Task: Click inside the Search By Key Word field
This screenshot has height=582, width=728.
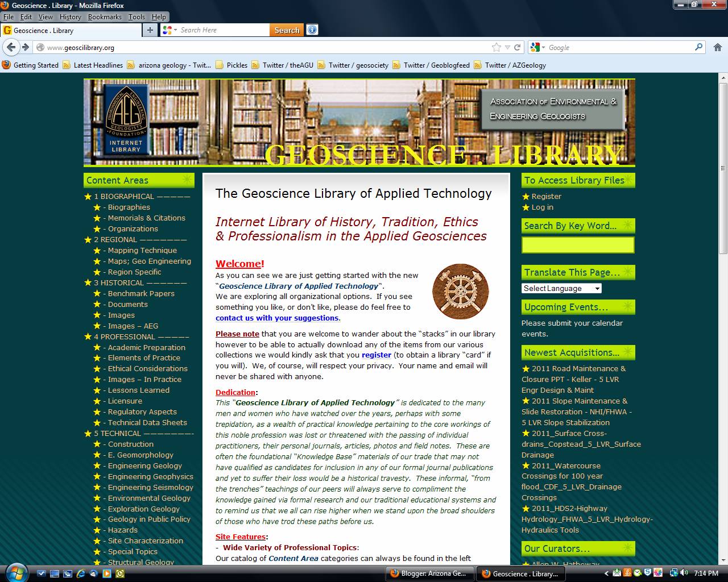Action: coord(578,244)
